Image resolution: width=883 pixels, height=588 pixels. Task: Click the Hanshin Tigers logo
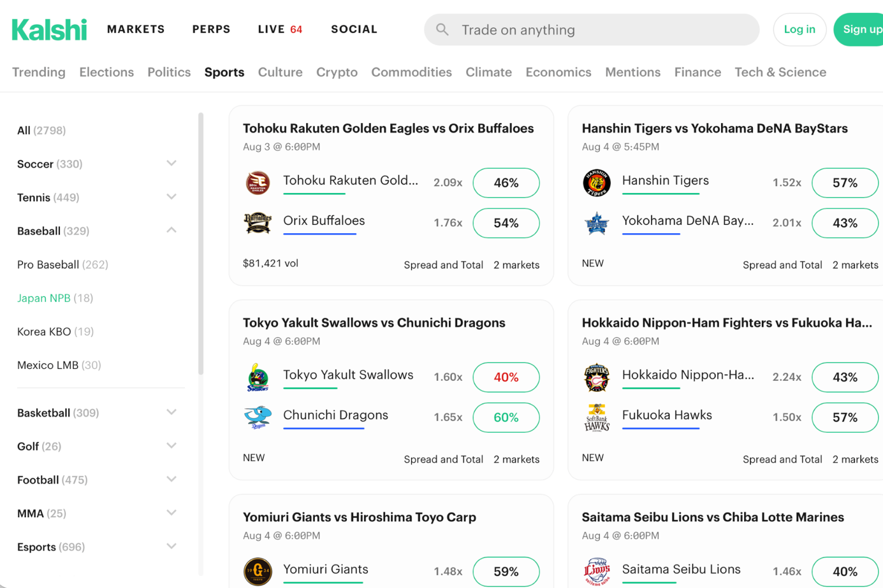point(597,183)
